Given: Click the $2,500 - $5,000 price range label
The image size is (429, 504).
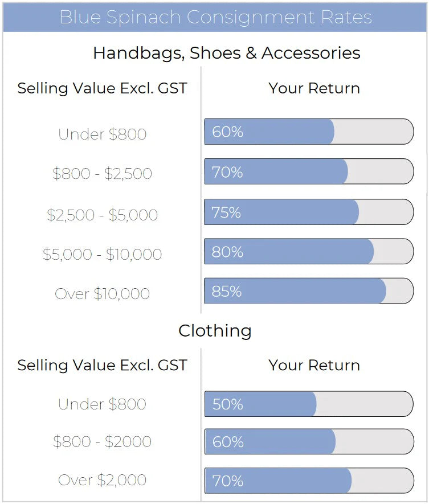Looking at the screenshot, I should [x=103, y=215].
